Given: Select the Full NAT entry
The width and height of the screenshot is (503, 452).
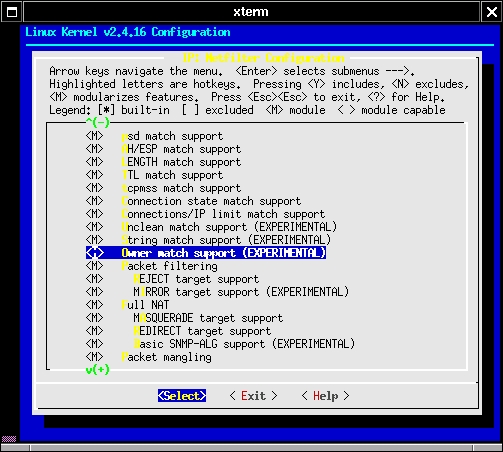Looking at the screenshot, I should click(145, 305).
